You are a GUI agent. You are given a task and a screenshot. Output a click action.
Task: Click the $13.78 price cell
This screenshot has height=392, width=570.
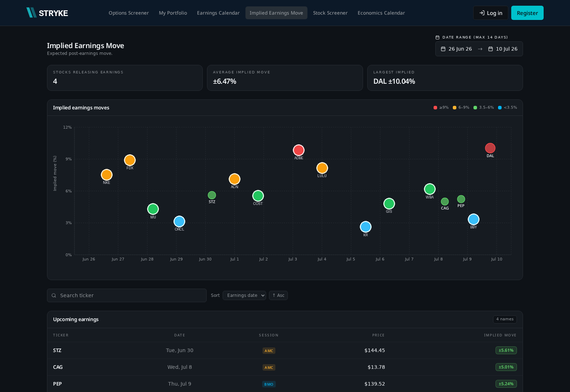coord(376,367)
